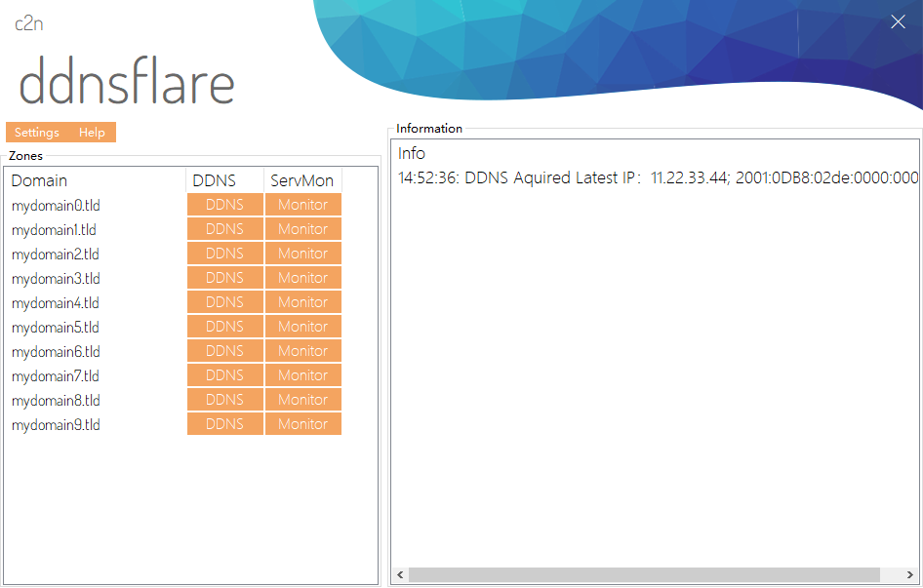The width and height of the screenshot is (923, 588).
Task: Click the DDNS button for mydomain8.tld
Action: [x=224, y=400]
